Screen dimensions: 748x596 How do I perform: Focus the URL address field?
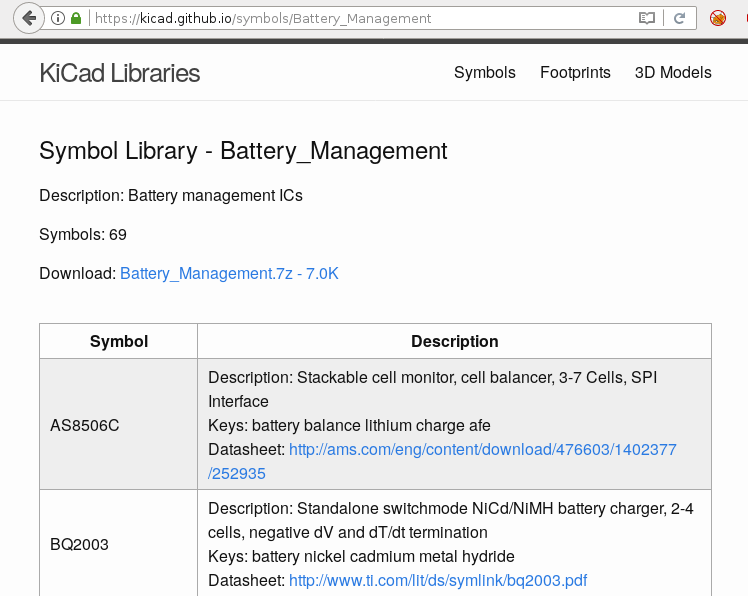363,19
